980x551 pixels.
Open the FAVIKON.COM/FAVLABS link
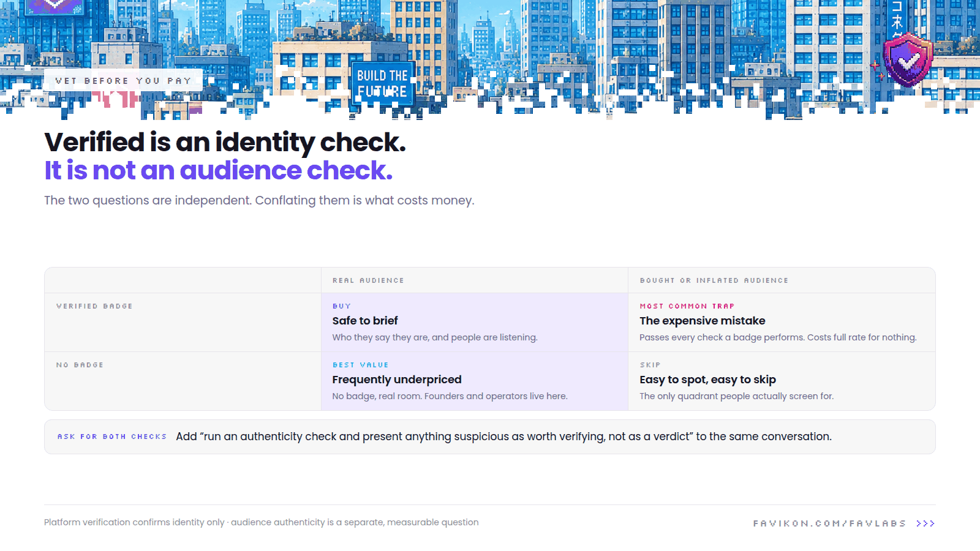(829, 523)
